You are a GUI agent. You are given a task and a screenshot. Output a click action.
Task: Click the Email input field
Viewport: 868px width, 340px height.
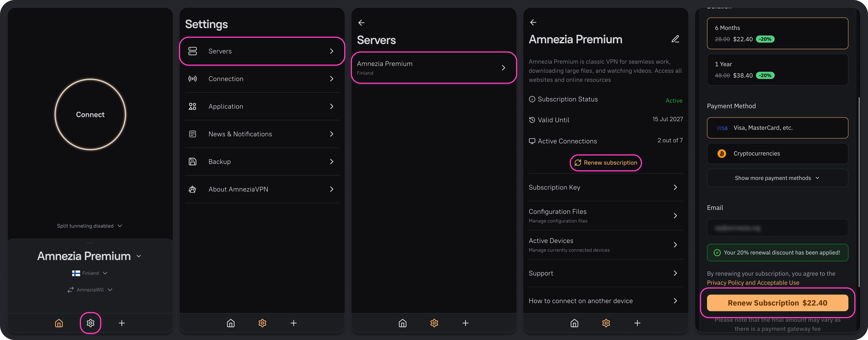point(777,228)
